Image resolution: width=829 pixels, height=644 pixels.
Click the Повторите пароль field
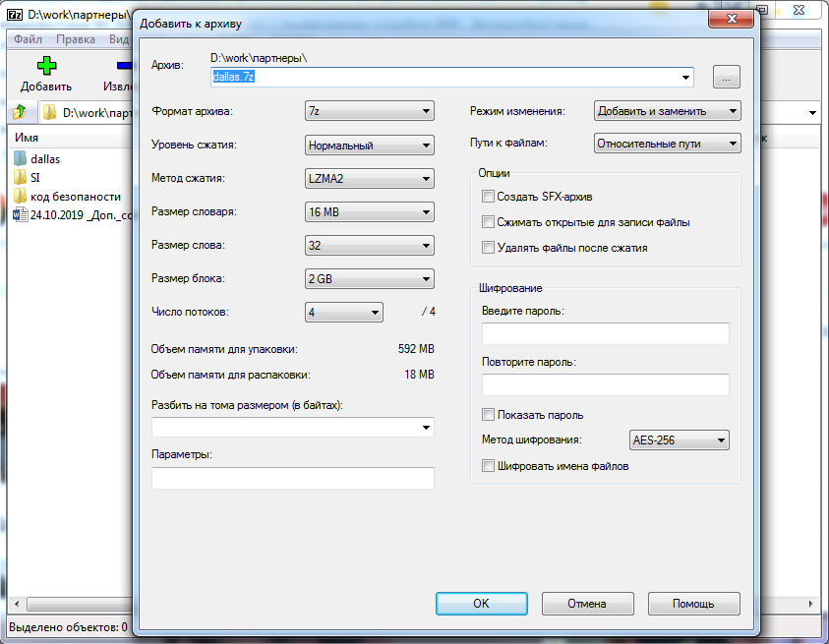click(x=606, y=384)
